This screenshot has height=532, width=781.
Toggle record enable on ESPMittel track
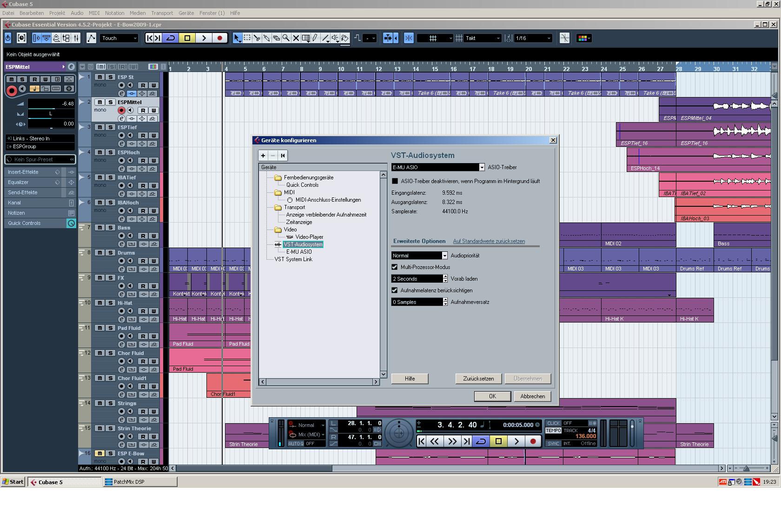(121, 110)
